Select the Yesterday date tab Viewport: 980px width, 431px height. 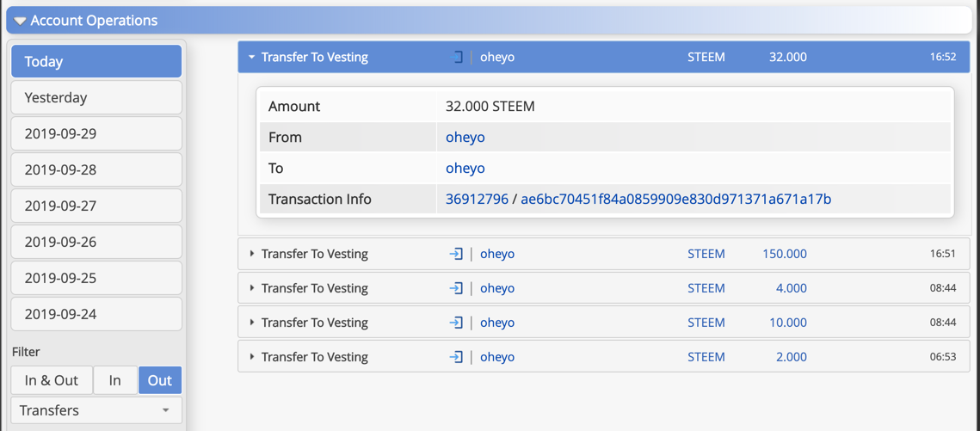click(x=96, y=97)
